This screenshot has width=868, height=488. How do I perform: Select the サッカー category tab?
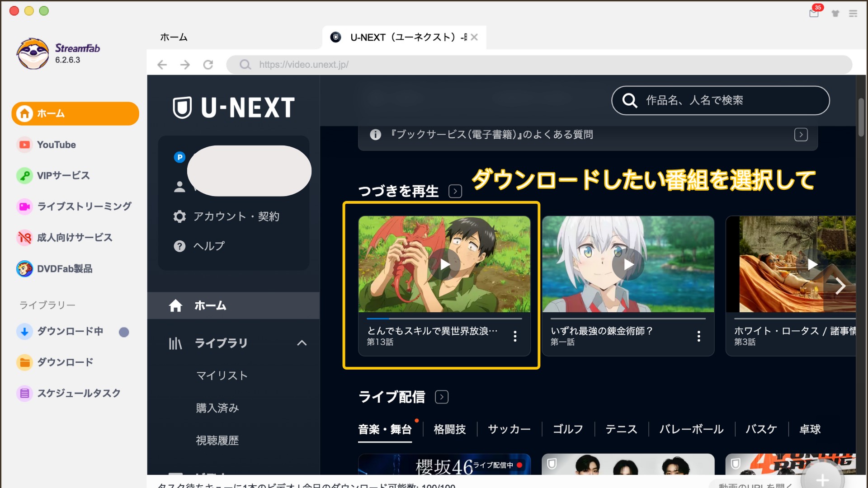tap(508, 430)
